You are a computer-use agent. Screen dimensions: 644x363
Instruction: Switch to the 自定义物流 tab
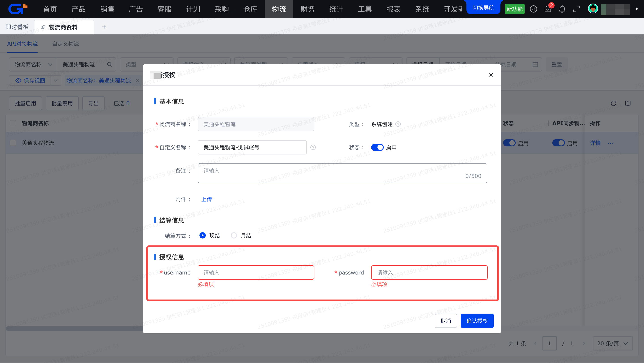[x=66, y=44]
